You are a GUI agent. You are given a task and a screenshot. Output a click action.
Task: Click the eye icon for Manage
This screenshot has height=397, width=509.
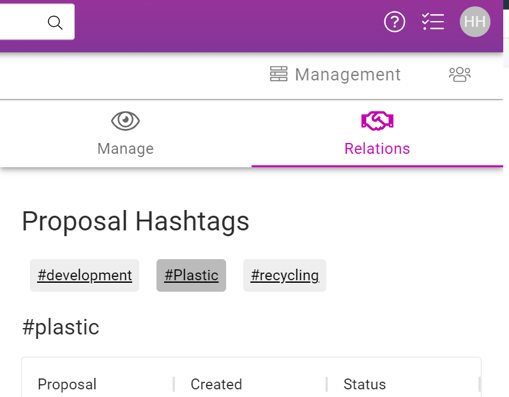pos(125,121)
